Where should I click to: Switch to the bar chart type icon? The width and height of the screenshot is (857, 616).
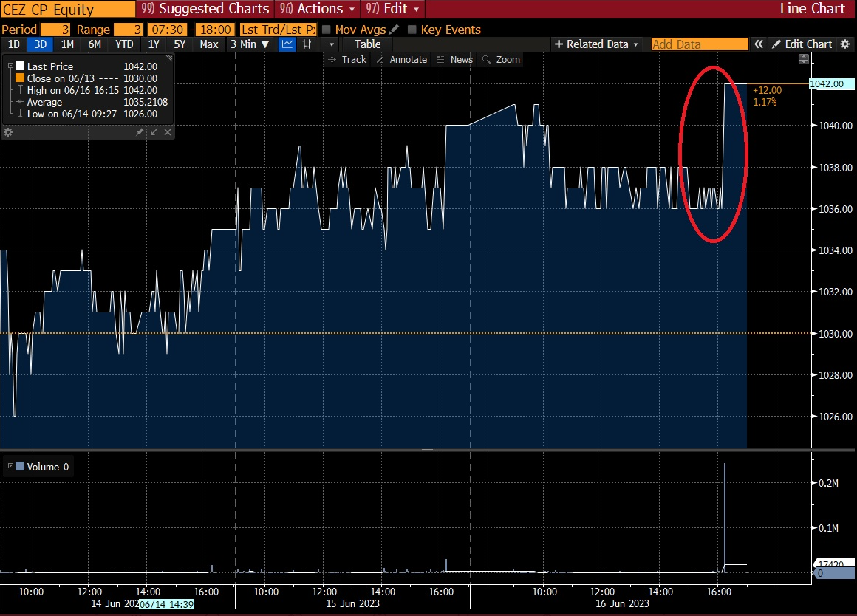click(307, 44)
